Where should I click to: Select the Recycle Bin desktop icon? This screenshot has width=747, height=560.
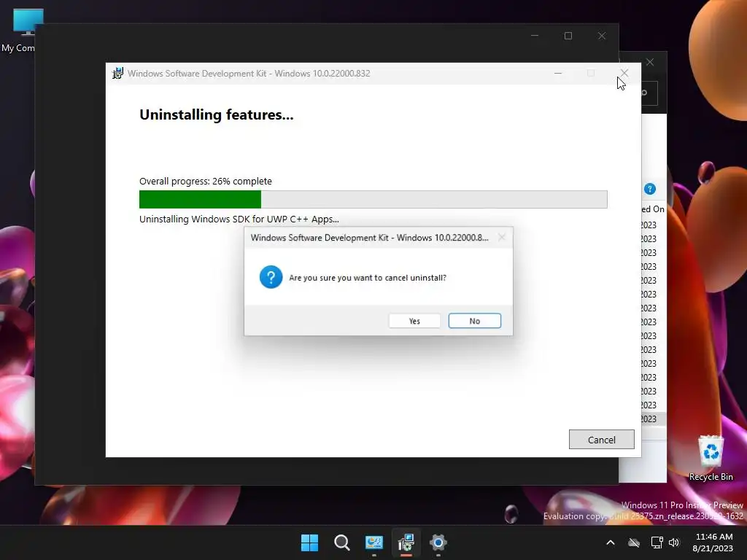(711, 458)
